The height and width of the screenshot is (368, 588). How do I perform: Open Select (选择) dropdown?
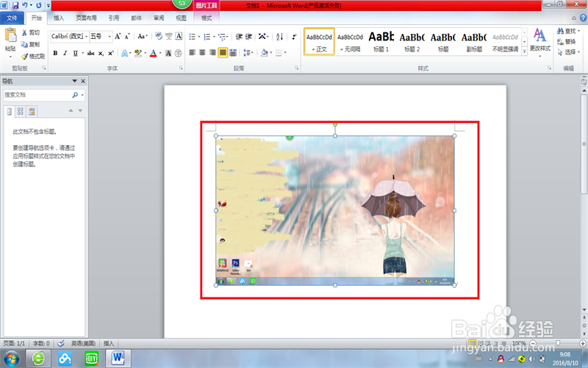click(x=568, y=52)
